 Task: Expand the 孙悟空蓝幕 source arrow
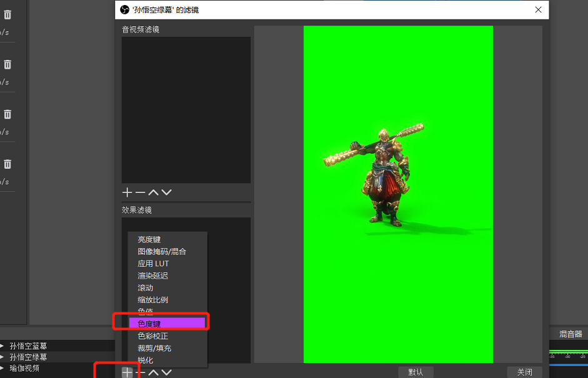click(x=2, y=346)
